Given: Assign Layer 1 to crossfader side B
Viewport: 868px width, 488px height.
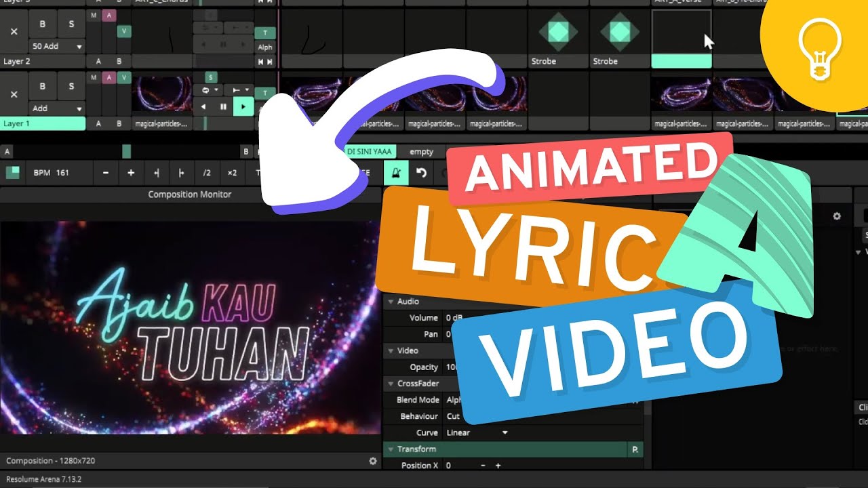Looking at the screenshot, I should coord(119,123).
